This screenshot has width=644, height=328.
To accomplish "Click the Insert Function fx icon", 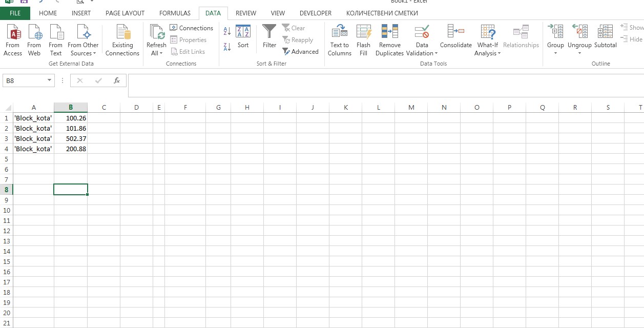I will pyautogui.click(x=117, y=80).
